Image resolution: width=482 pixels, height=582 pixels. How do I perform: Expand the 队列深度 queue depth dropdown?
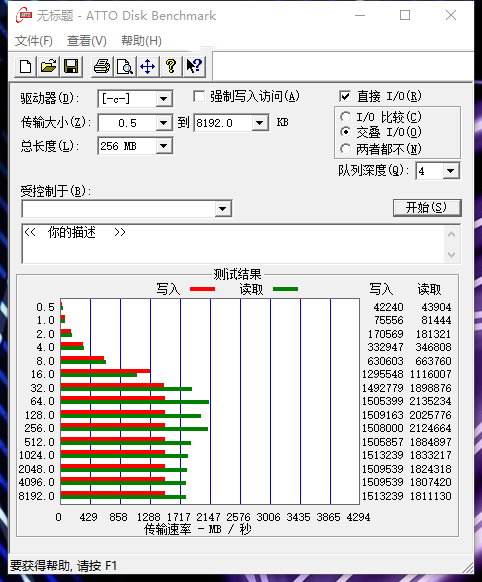[451, 171]
